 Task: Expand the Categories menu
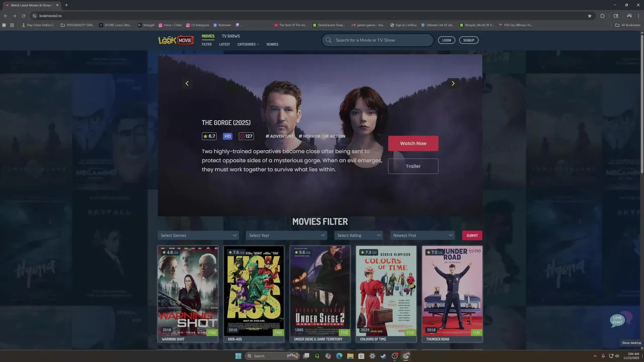248,44
